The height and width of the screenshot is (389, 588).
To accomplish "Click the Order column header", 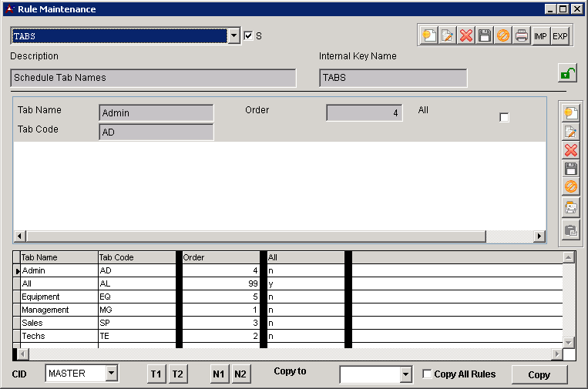I will coord(221,257).
